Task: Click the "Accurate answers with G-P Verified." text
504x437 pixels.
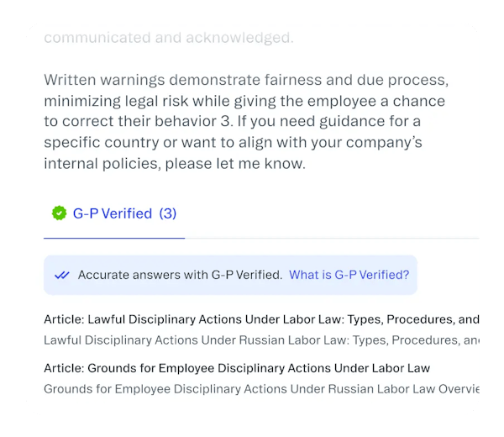Action: 180,275
